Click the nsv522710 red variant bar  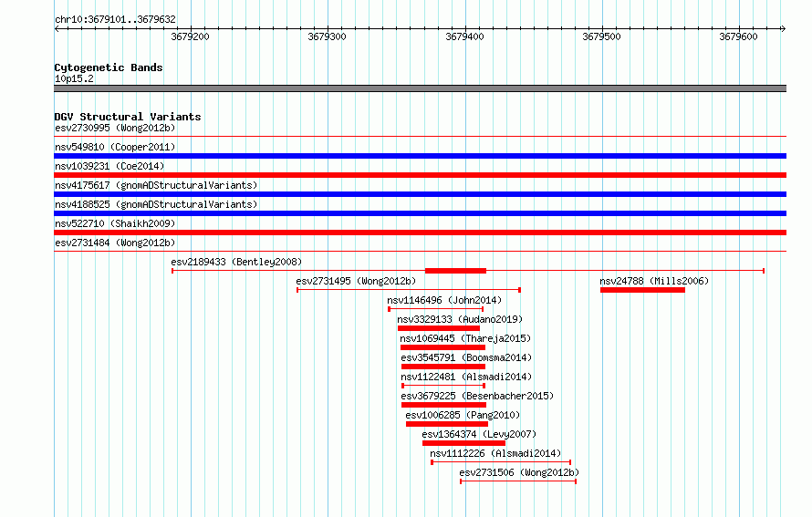420,233
